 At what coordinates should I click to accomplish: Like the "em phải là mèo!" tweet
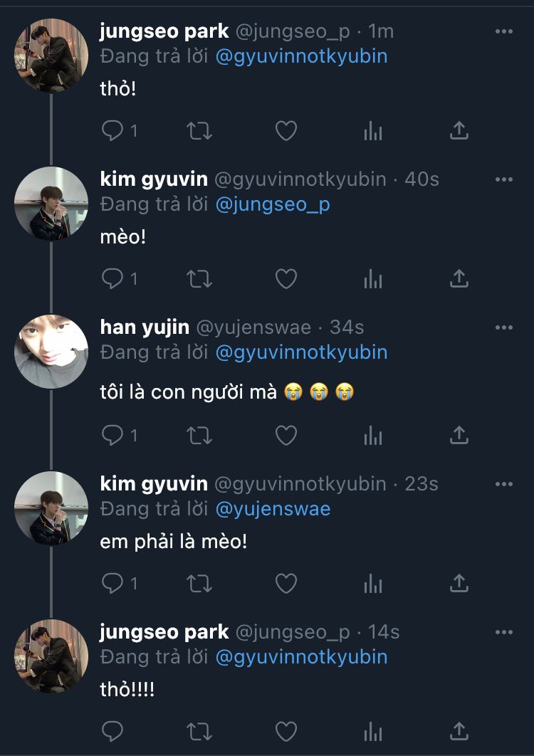pyautogui.click(x=286, y=584)
